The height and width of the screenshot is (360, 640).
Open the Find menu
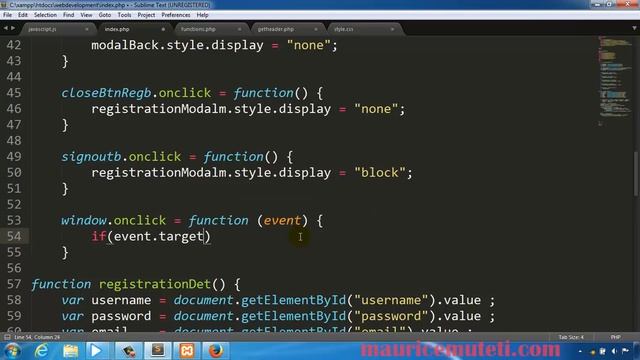point(69,15)
